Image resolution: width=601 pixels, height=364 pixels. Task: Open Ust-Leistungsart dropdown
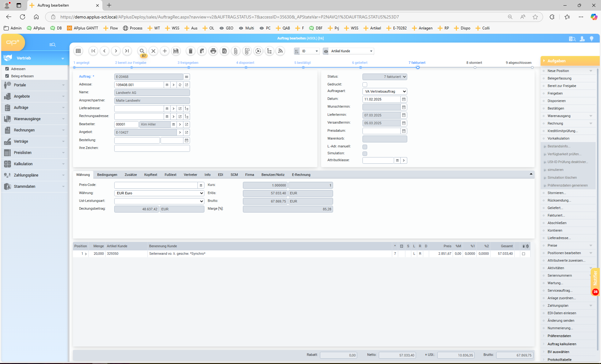coord(159,201)
